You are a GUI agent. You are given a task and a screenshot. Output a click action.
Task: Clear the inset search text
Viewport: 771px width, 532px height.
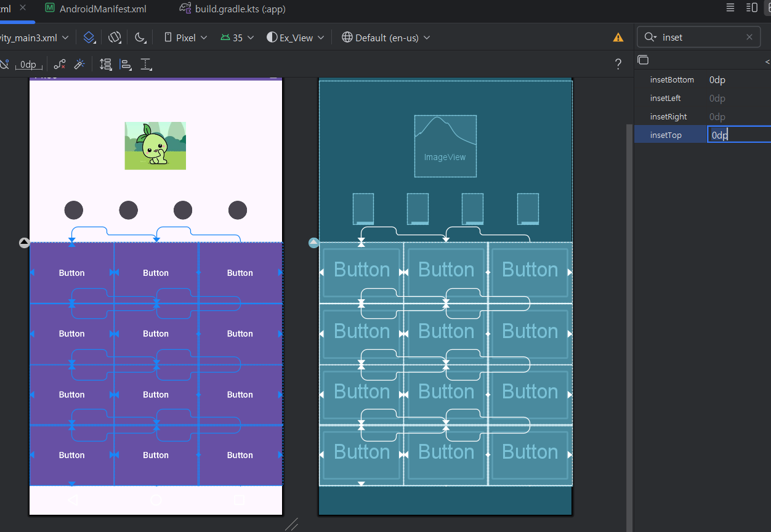tap(749, 37)
